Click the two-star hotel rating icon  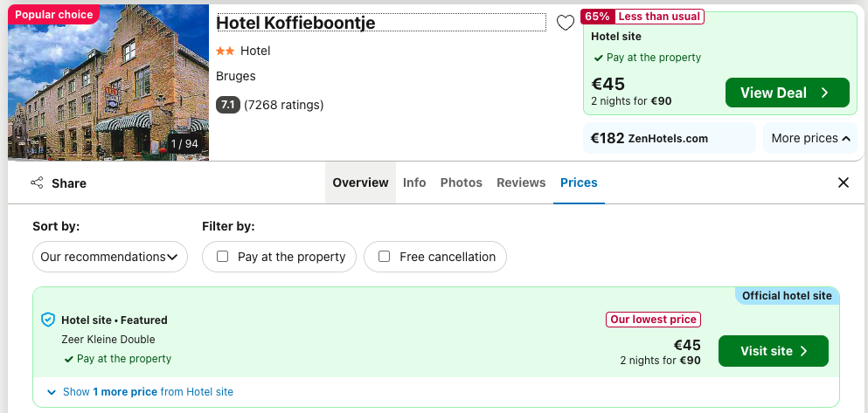pos(225,51)
